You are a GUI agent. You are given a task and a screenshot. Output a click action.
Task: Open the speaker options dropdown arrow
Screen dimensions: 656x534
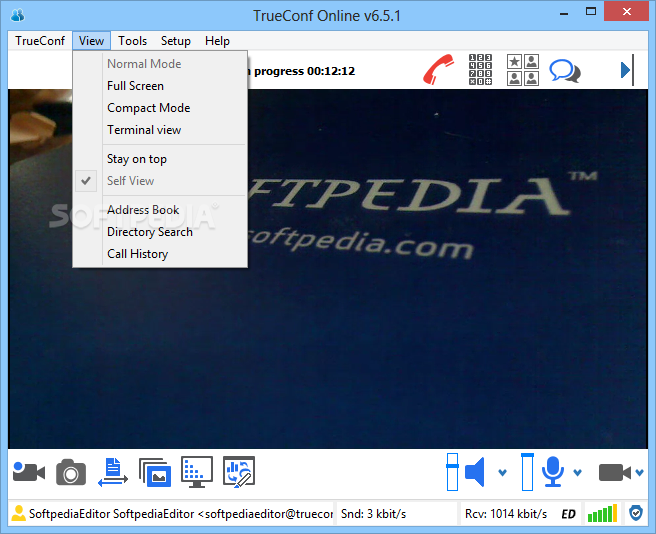coord(502,472)
